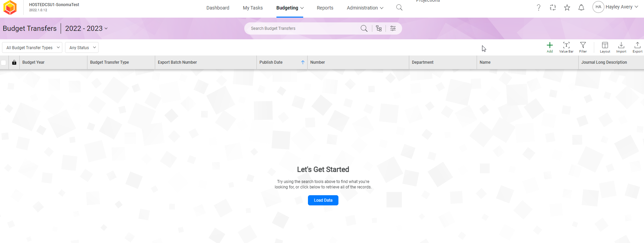Click the Search Budget Transfers input field
This screenshot has height=243, width=644.
click(x=303, y=28)
